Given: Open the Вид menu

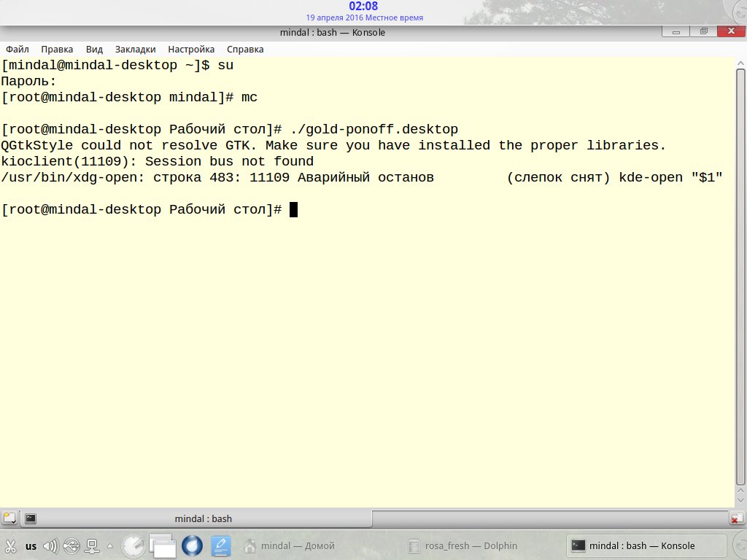Looking at the screenshot, I should point(94,49).
